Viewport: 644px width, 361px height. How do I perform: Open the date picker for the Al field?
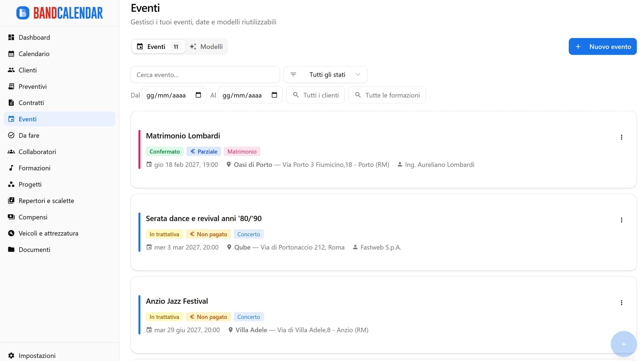coord(274,95)
